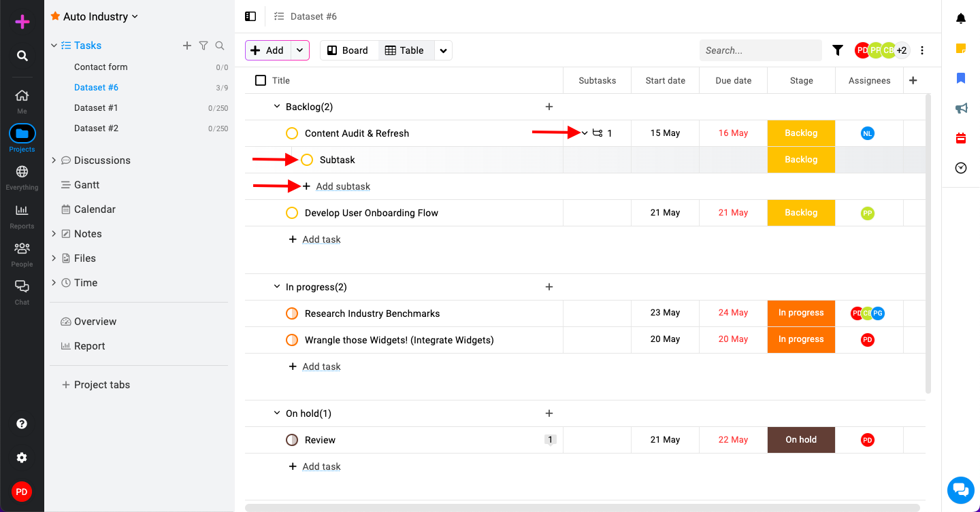Mark the Subtask status circle complete

click(307, 160)
